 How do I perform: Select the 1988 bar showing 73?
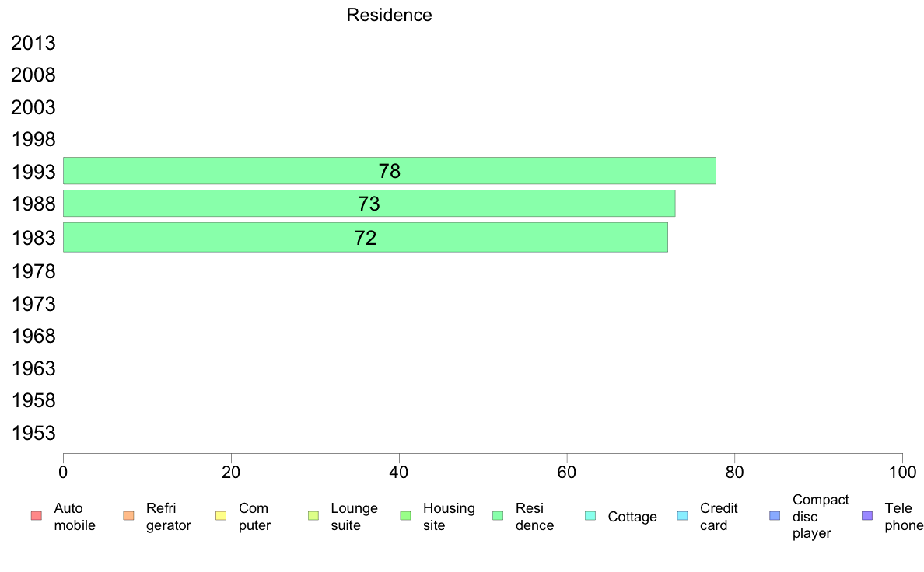[369, 204]
